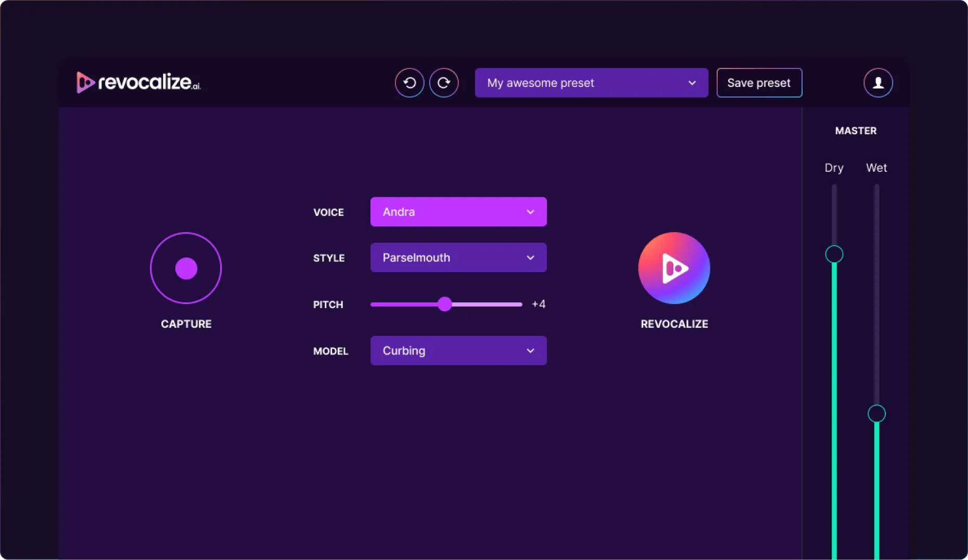This screenshot has height=560, width=968.
Task: Toggle the Capture recording state
Action: 186,268
